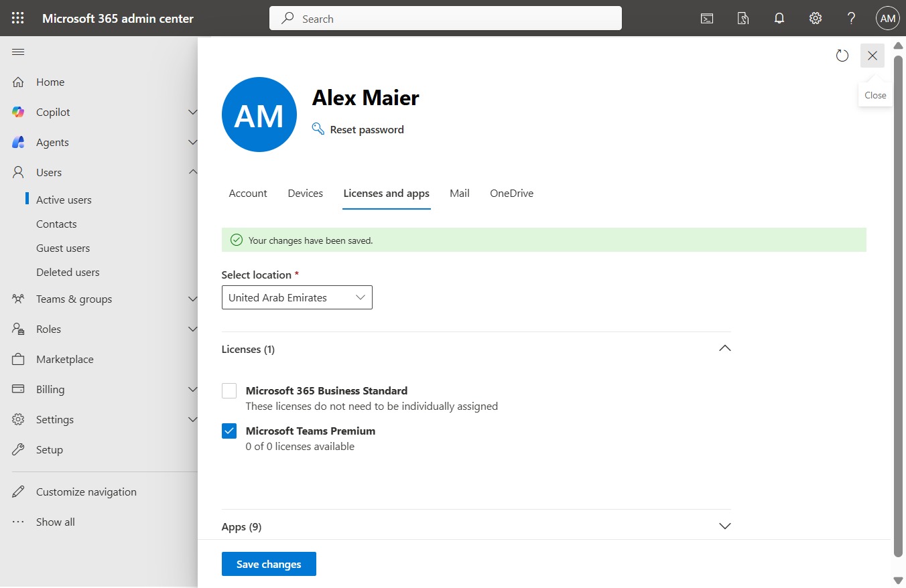Open the Select location dropdown
The height and width of the screenshot is (588, 906).
[297, 297]
